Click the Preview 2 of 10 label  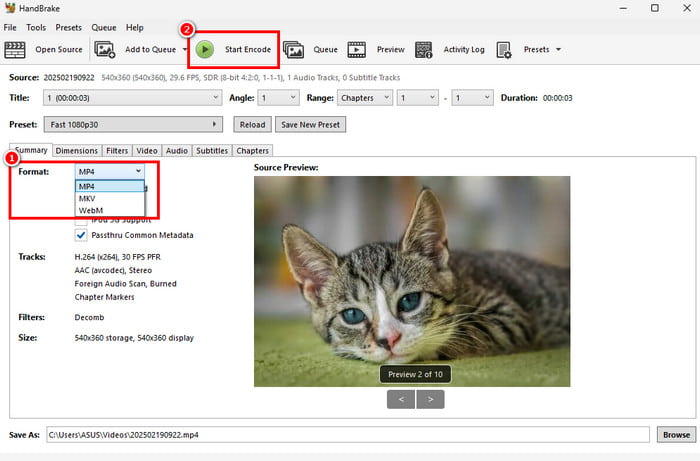[415, 374]
